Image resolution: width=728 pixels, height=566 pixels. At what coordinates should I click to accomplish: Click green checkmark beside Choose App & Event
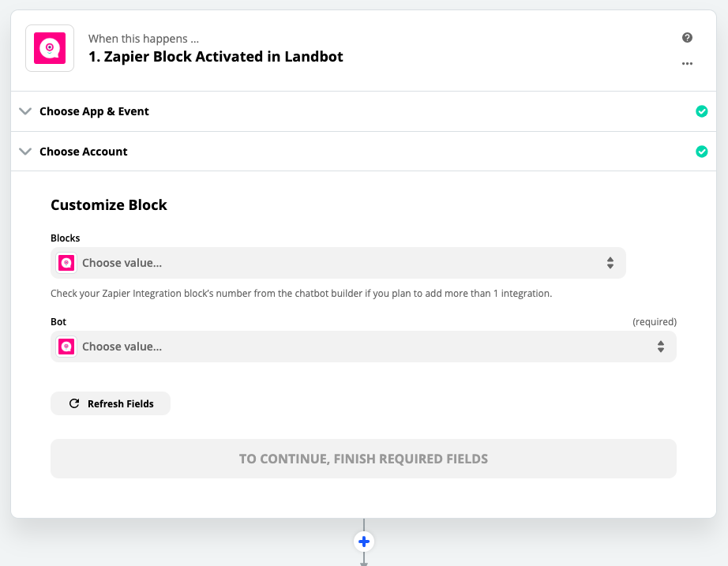[701, 111]
